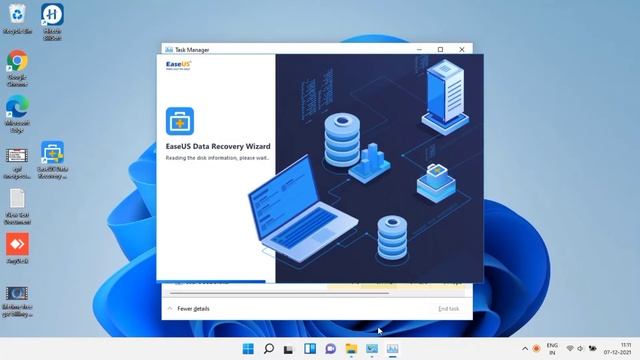The width and height of the screenshot is (640, 360).
Task: Click End task in Task Manager
Action: point(449,309)
